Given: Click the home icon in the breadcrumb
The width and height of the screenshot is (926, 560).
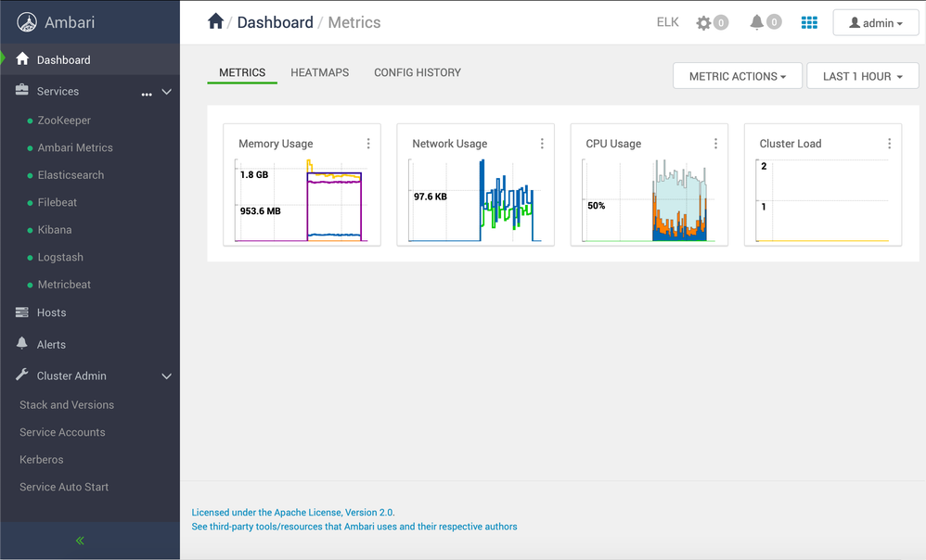Looking at the screenshot, I should click(217, 22).
